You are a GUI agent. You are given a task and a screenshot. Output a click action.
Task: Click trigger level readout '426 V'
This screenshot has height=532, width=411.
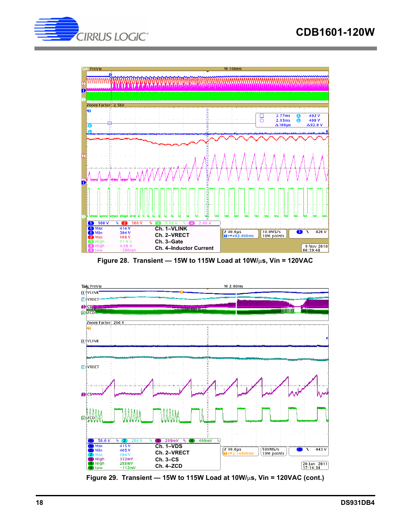pyautogui.click(x=321, y=232)
